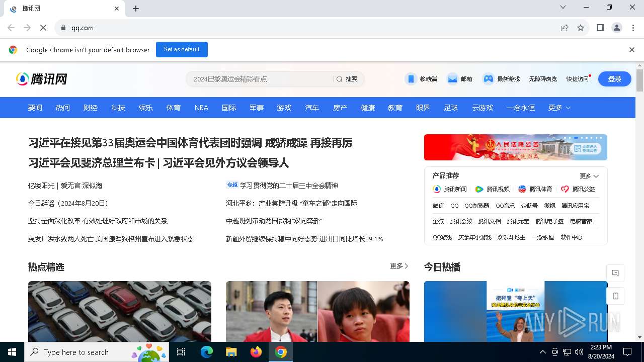This screenshot has width=644, height=362.
Task: Select 要闻 navigation tab
Action: pyautogui.click(x=35, y=108)
